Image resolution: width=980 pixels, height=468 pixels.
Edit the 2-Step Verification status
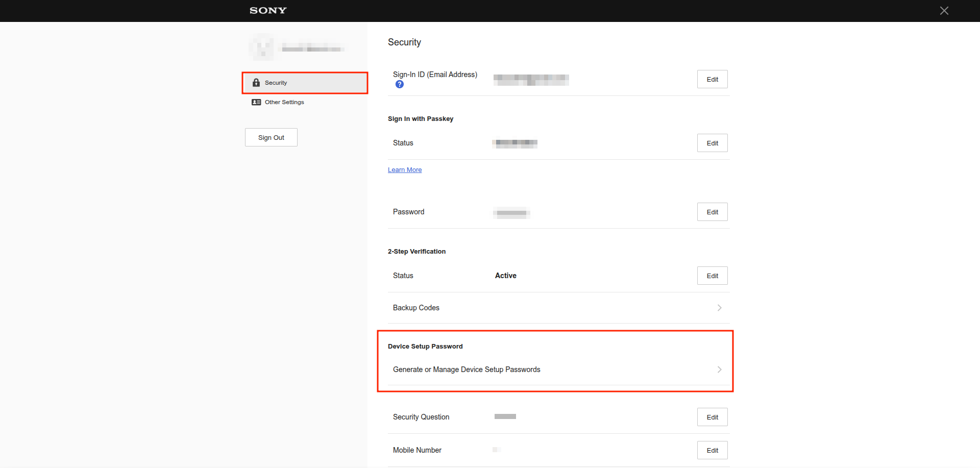click(x=713, y=276)
